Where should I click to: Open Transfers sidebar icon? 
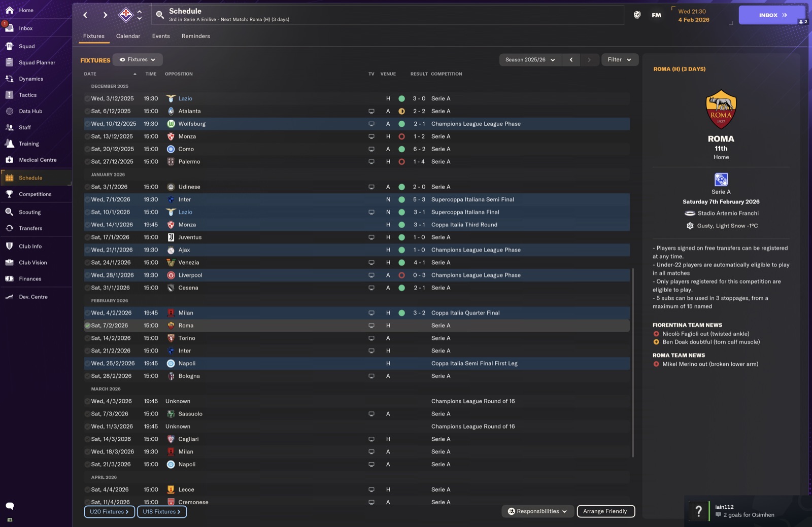point(9,228)
